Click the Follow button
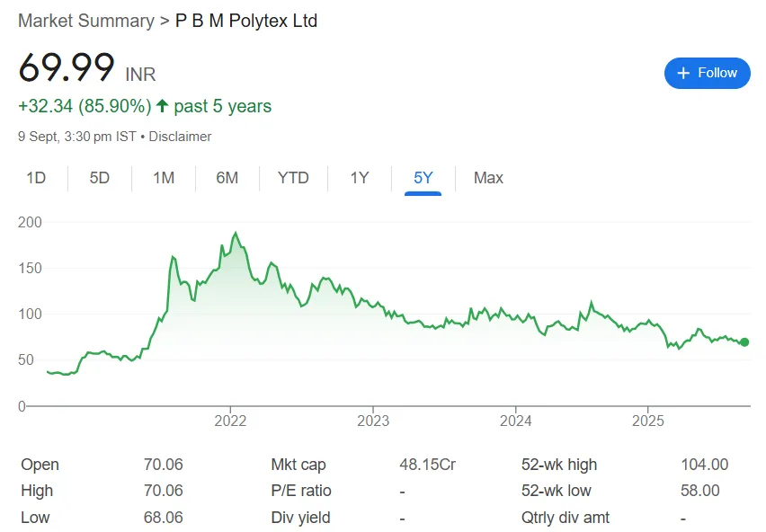 (707, 73)
